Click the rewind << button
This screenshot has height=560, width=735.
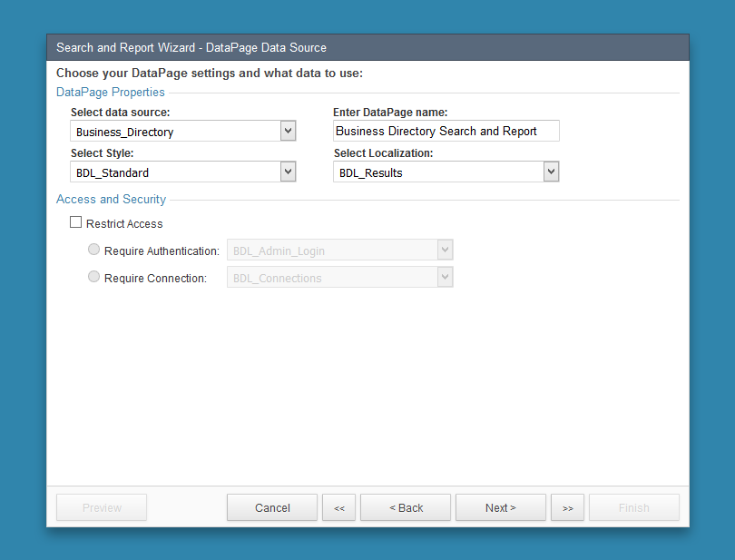(x=338, y=507)
